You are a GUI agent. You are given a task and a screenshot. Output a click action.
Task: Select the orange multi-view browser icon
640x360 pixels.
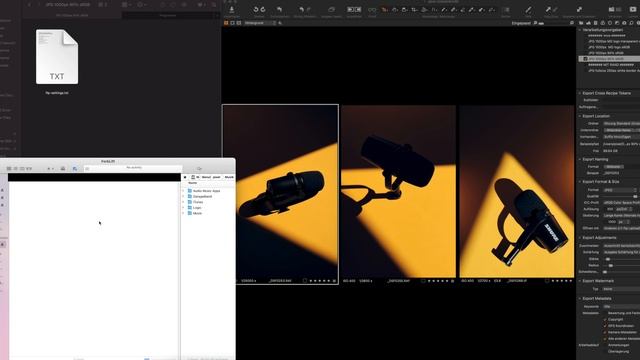pos(226,23)
